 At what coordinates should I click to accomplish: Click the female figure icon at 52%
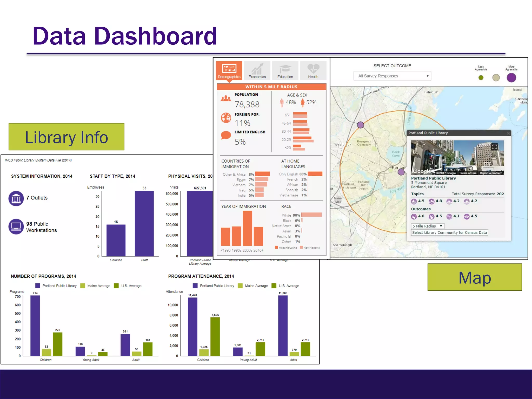click(303, 103)
